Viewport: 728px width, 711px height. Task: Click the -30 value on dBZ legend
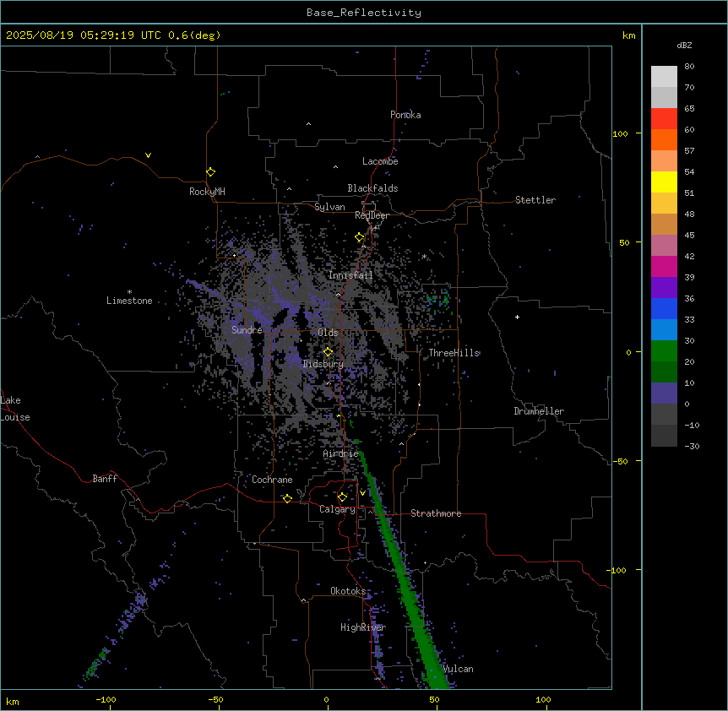[x=692, y=446]
